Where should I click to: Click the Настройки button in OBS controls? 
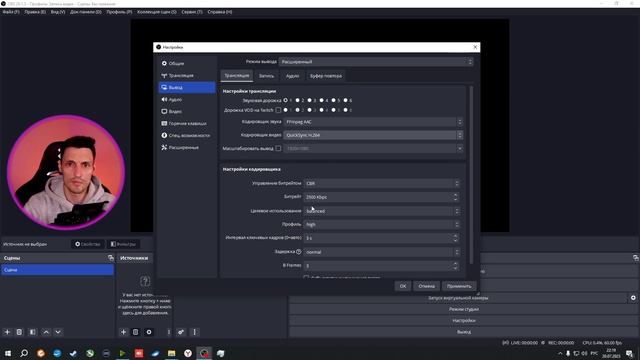tap(464, 321)
